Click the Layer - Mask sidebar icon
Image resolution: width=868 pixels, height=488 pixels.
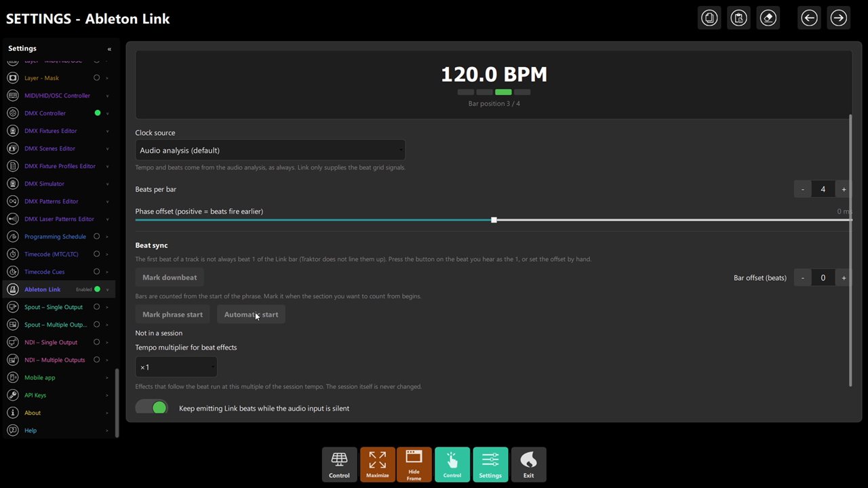[x=12, y=78]
